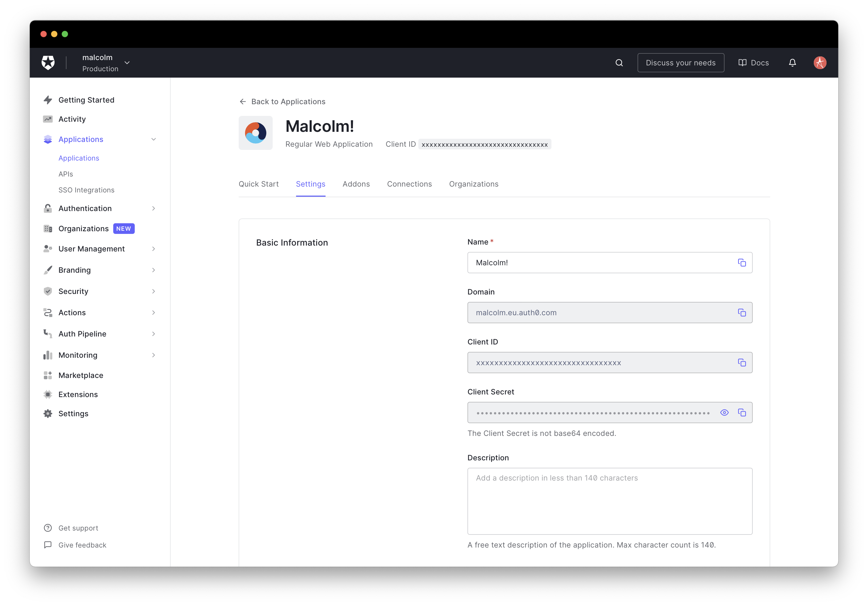Click the Organizations building icon
The image size is (868, 606).
pos(48,229)
